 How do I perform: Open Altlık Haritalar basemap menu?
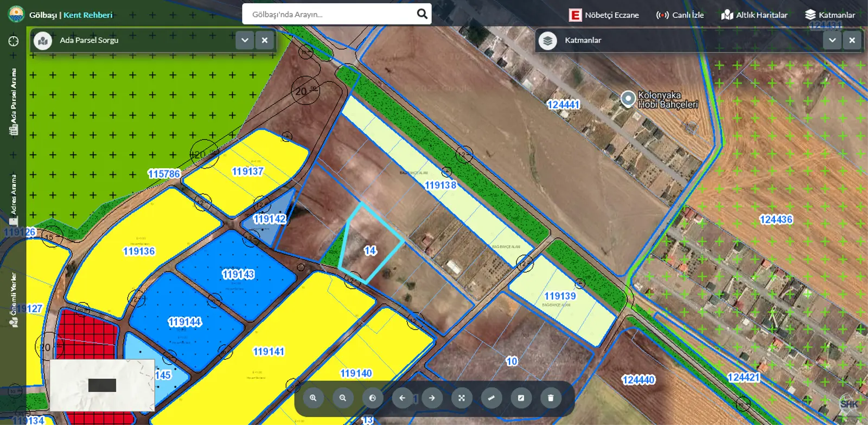[x=754, y=15]
